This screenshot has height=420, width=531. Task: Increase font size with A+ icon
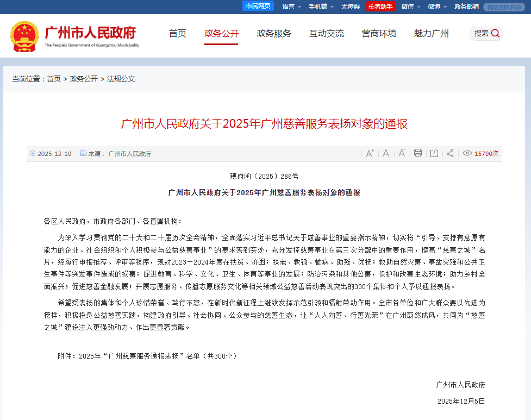pos(370,153)
